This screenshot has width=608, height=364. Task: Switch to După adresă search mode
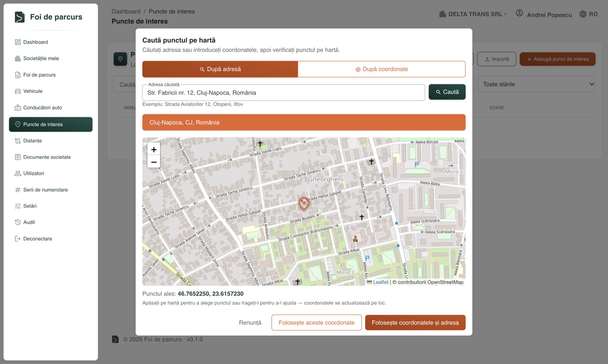(x=220, y=69)
